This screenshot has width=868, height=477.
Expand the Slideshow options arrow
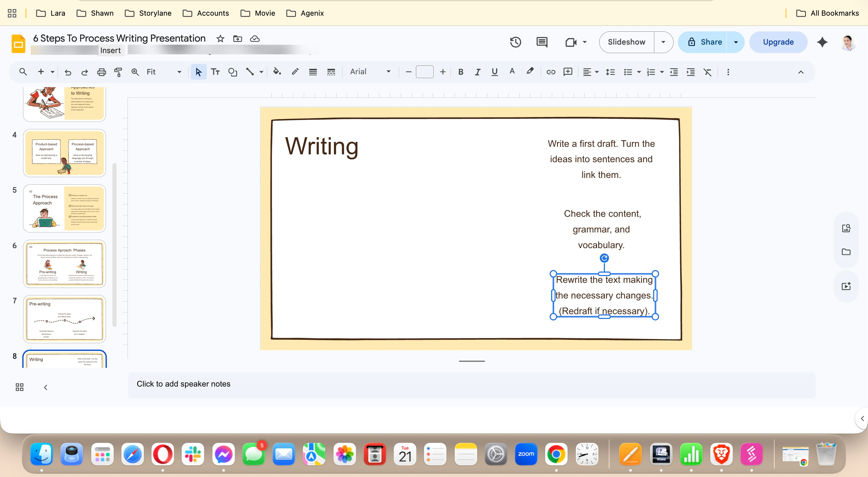[x=663, y=42]
